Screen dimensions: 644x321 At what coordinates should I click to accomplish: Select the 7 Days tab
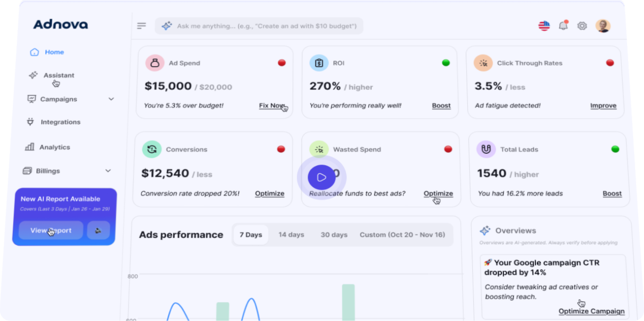coord(251,235)
